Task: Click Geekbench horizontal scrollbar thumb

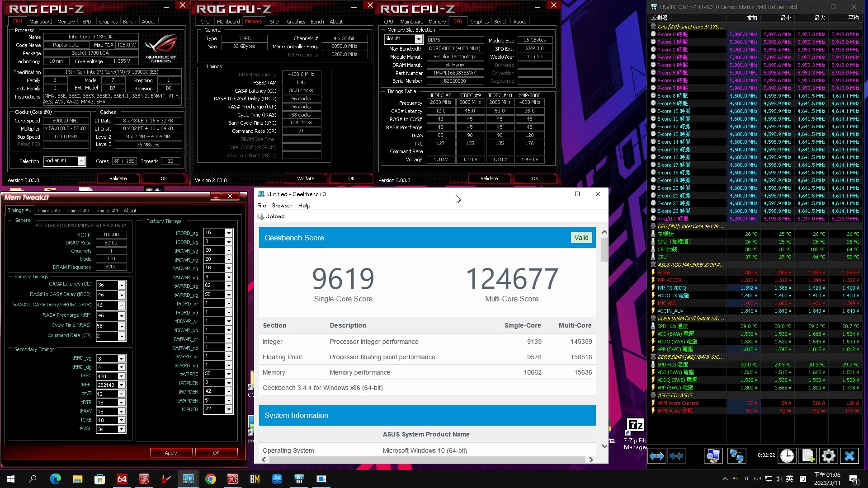Action: [x=428, y=460]
